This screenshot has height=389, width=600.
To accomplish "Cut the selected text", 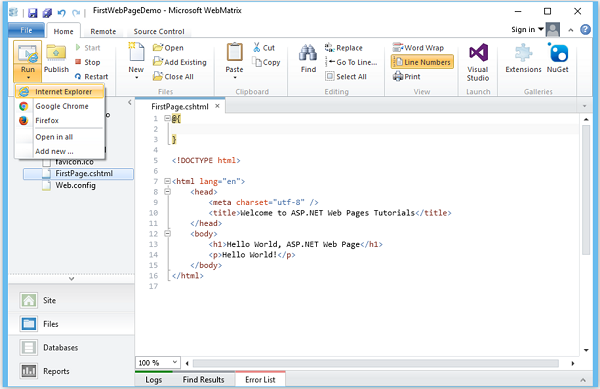I will [264, 47].
